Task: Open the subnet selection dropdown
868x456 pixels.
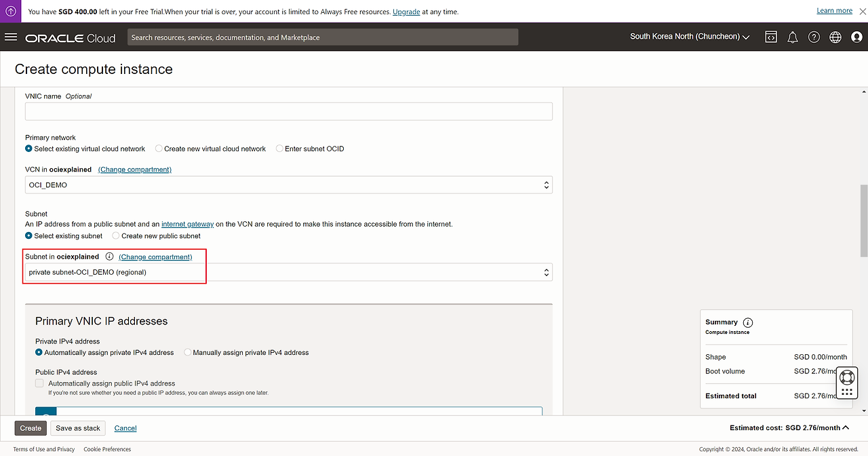Action: 288,272
